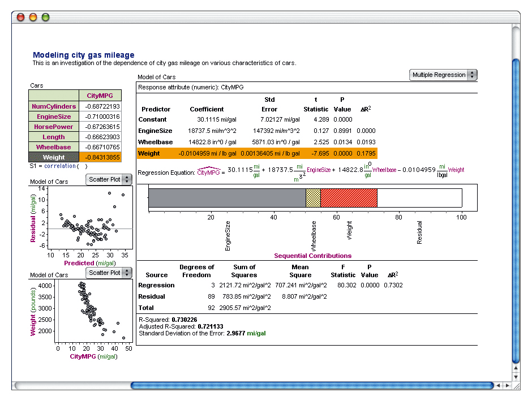Image resolution: width=532 pixels, height=405 pixels.
Task: Select the Weight row in Cars table
Action: click(54, 157)
